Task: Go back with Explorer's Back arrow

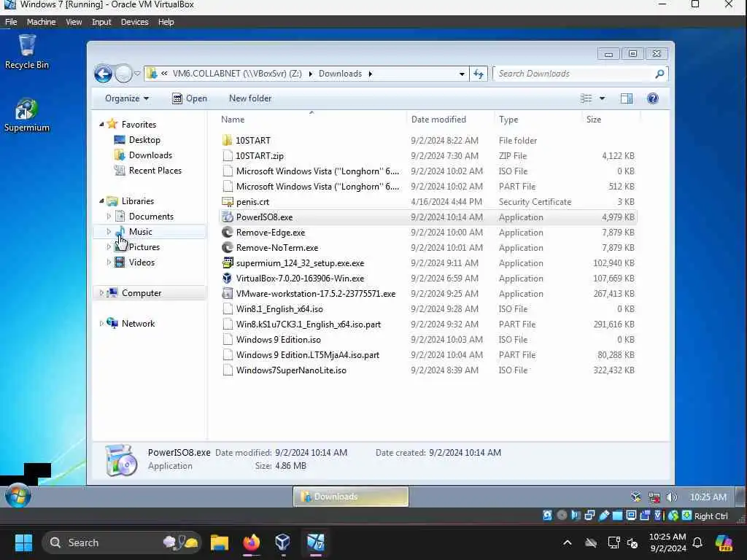Action: pos(103,74)
